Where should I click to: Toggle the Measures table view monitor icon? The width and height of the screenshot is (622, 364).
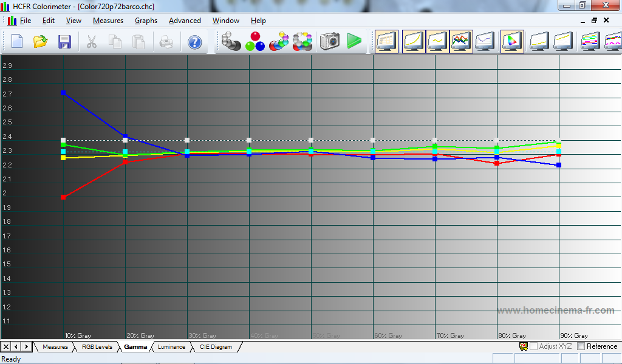[x=386, y=42]
